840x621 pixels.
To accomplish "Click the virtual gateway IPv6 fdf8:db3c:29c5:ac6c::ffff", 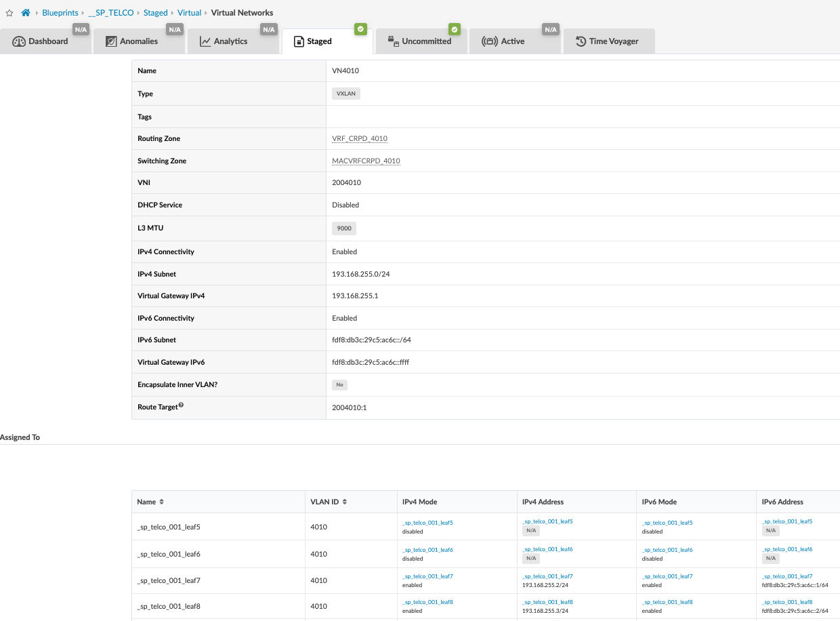I will [371, 363].
